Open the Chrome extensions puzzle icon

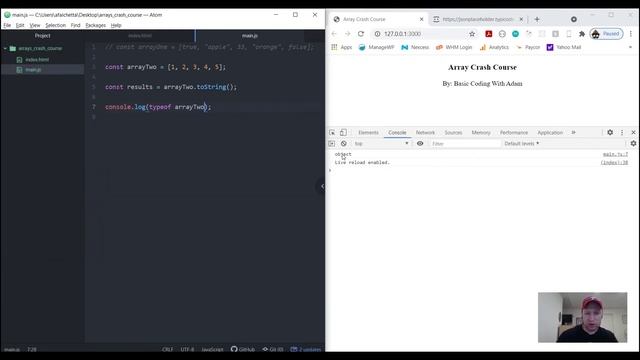582,34
